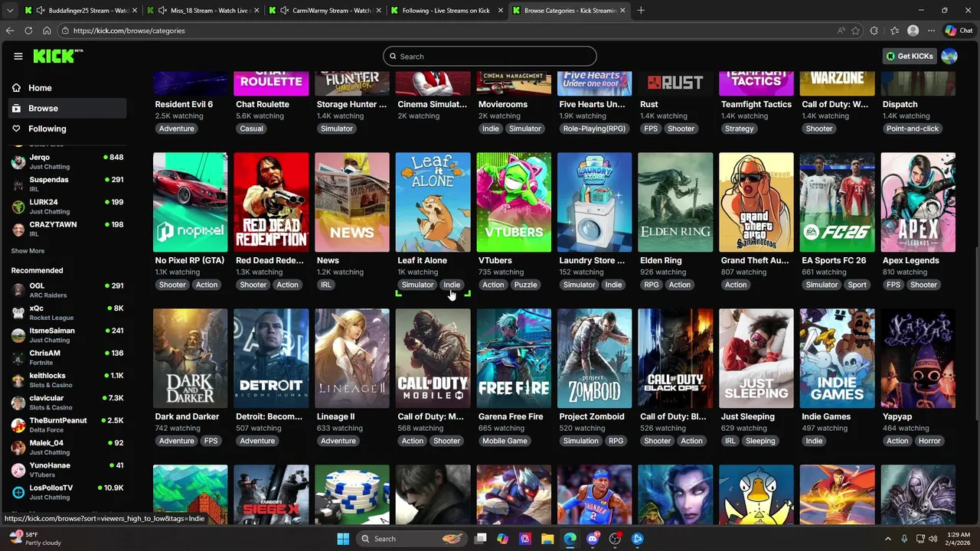Screen dimensions: 980x551
Task: Switch to Miss_18 Stream tab
Action: [204, 11]
